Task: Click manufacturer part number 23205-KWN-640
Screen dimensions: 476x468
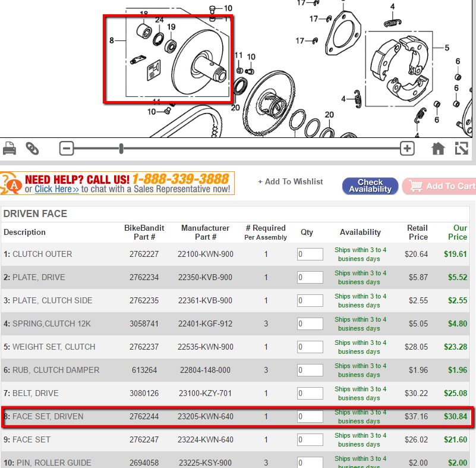Action: click(x=205, y=416)
